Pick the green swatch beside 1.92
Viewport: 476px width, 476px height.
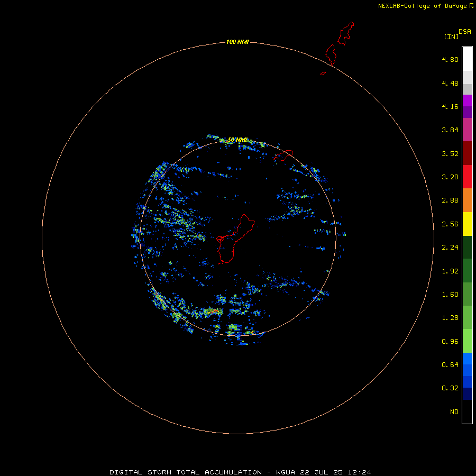click(x=467, y=270)
